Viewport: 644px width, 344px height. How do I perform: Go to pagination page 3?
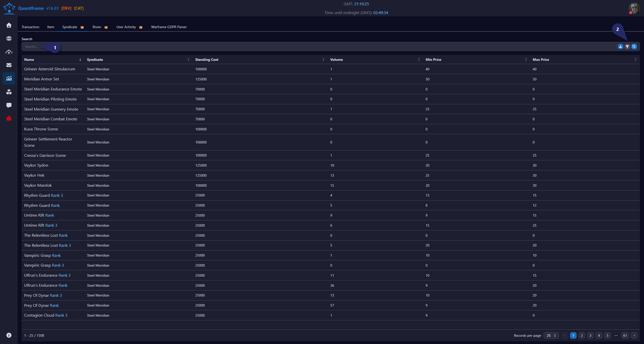coord(590,335)
